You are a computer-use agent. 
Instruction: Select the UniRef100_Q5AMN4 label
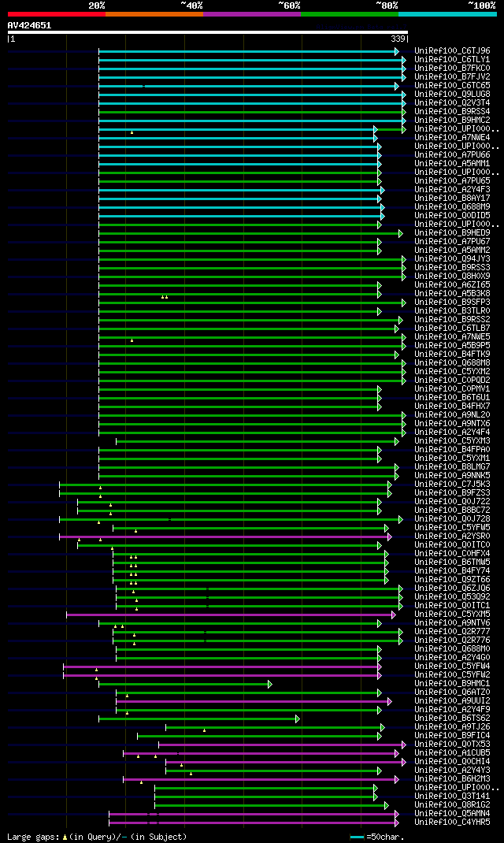coord(452,814)
